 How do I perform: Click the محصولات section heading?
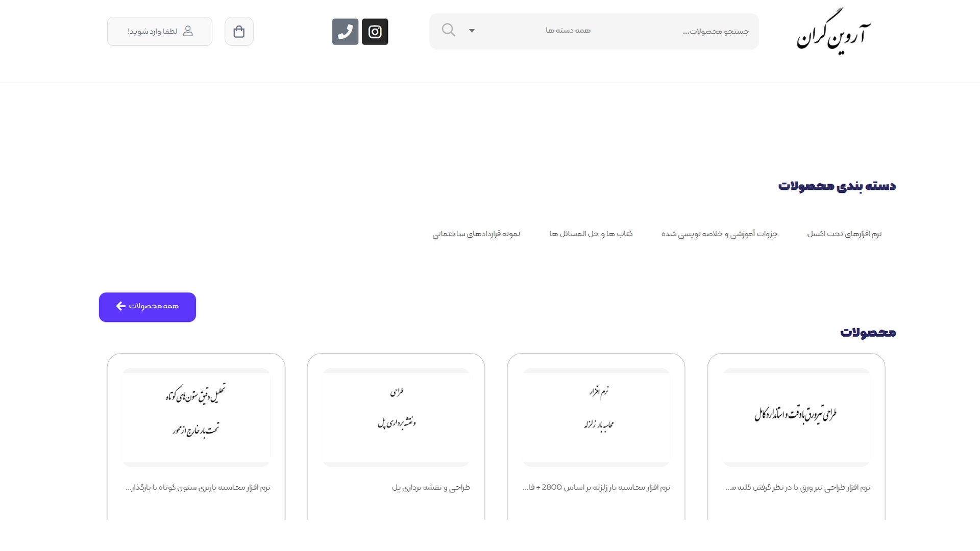click(x=868, y=333)
